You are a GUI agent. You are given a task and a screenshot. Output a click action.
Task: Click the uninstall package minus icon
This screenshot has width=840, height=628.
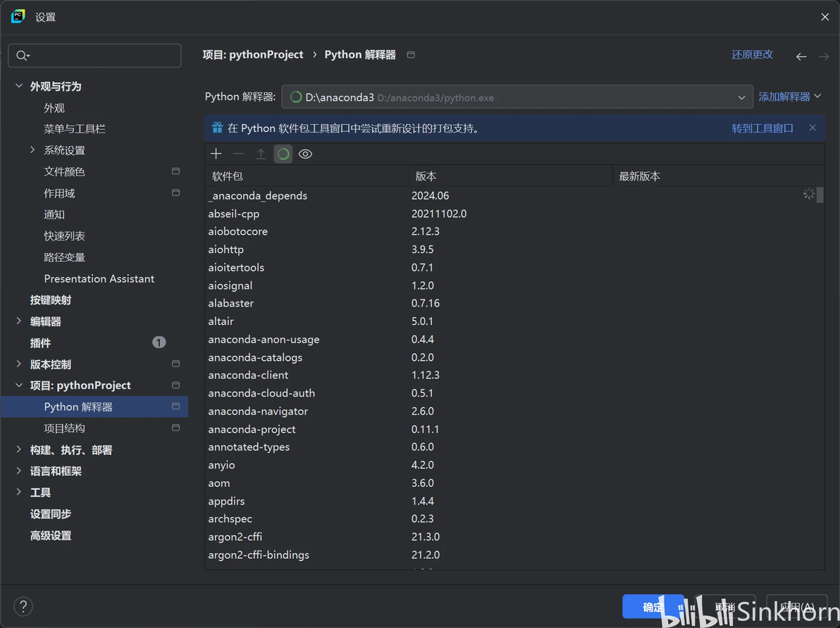coord(238,154)
